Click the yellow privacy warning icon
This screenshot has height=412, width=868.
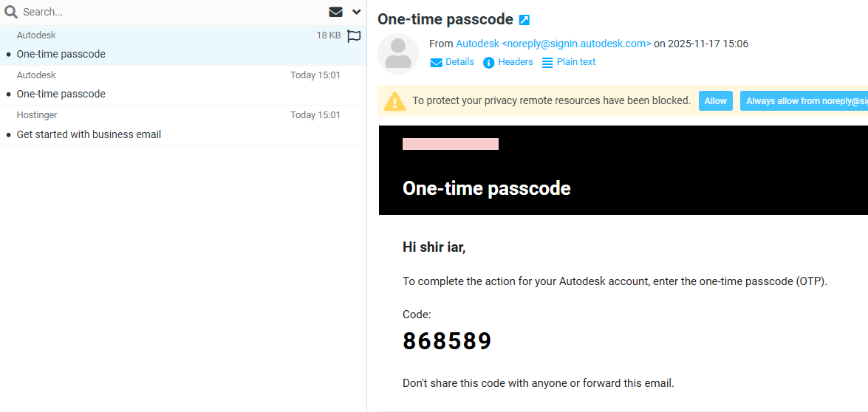tap(394, 101)
